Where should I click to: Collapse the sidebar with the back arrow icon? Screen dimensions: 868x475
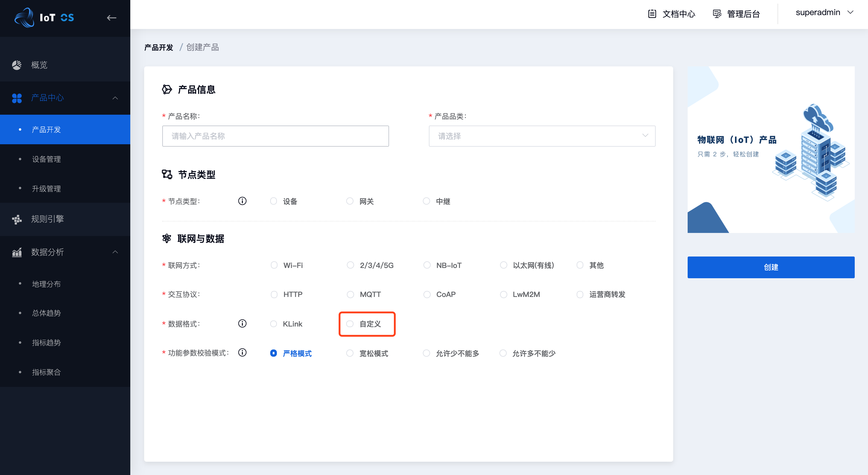(112, 18)
